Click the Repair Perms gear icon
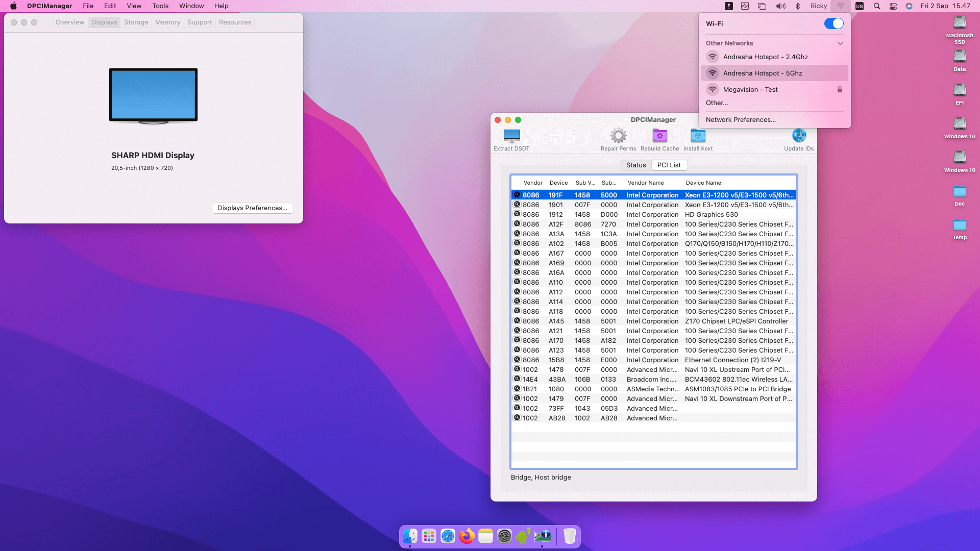This screenshot has height=551, width=980. click(619, 135)
